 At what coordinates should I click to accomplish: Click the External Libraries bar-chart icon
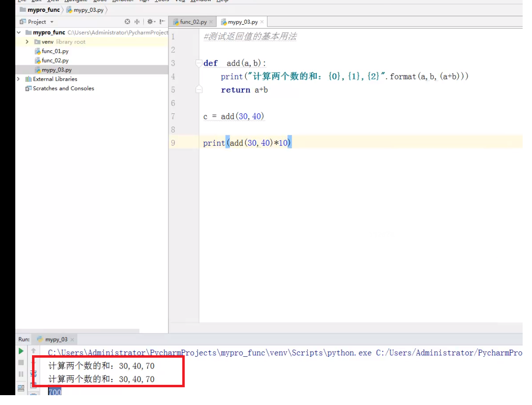coord(29,79)
